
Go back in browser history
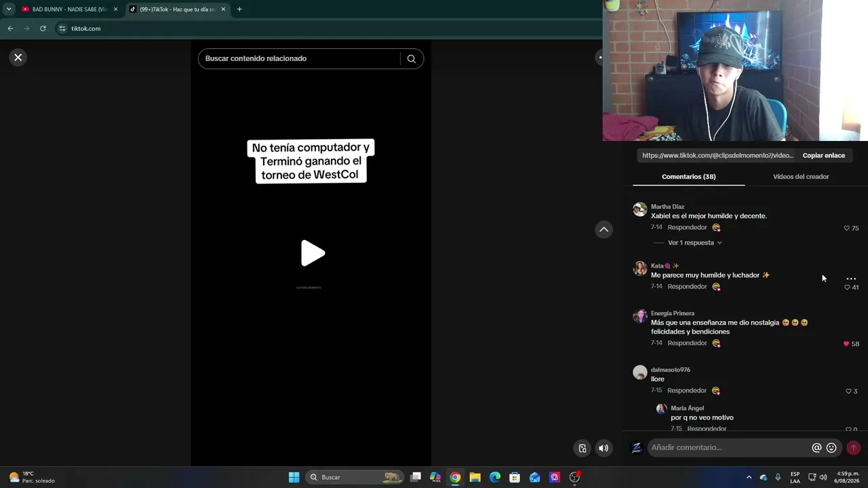[10, 28]
